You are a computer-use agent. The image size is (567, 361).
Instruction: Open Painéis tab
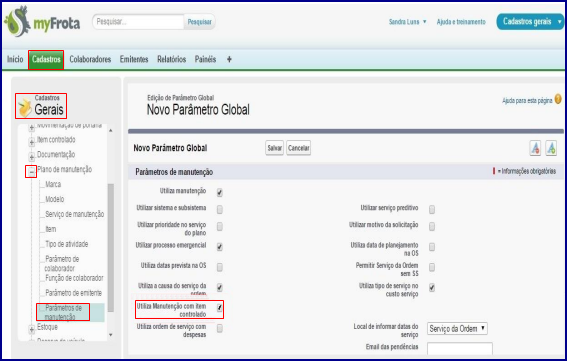pos(205,59)
